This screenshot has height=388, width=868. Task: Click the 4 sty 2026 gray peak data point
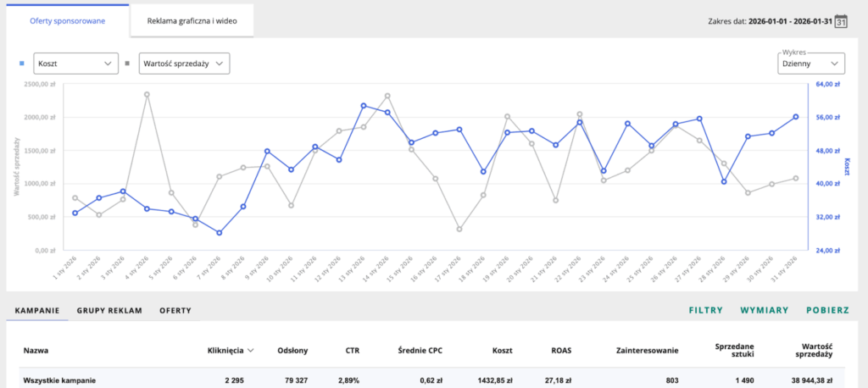pos(147,95)
